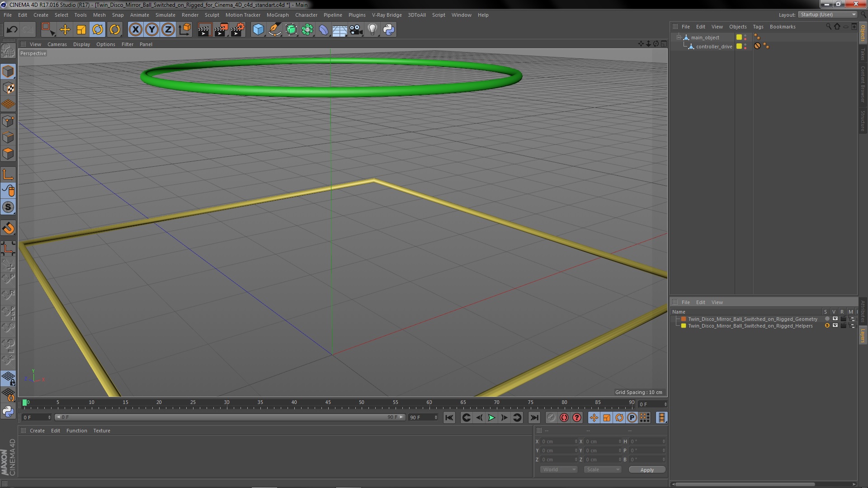Toggle Autokeying record icon
The image size is (868, 488).
[x=564, y=418]
